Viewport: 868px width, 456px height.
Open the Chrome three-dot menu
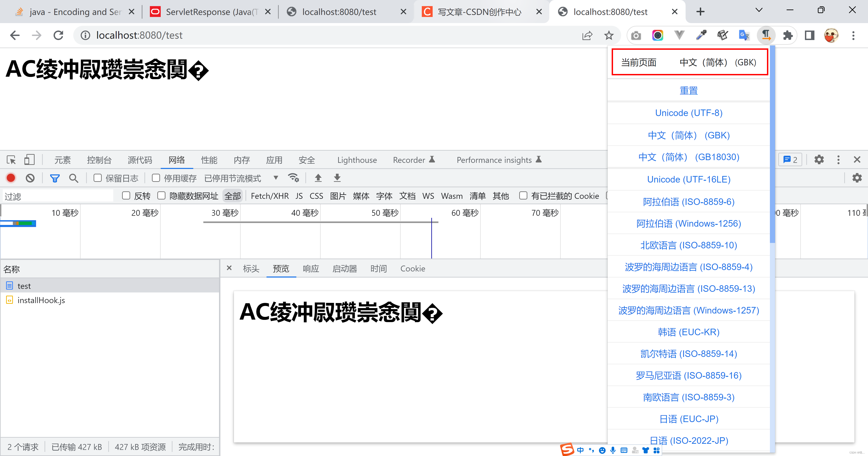click(x=853, y=36)
